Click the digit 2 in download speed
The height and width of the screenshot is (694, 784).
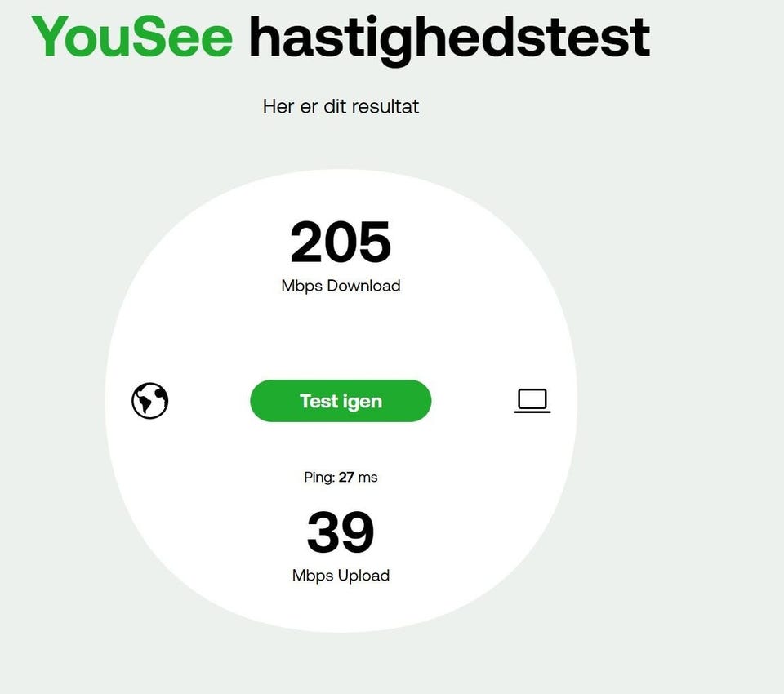(x=308, y=242)
